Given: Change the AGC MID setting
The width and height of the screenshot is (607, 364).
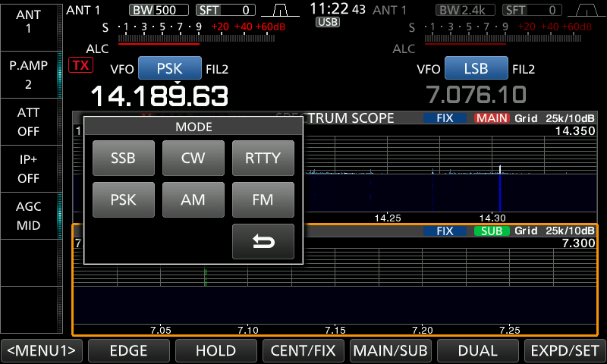Looking at the screenshot, I should click(29, 215).
